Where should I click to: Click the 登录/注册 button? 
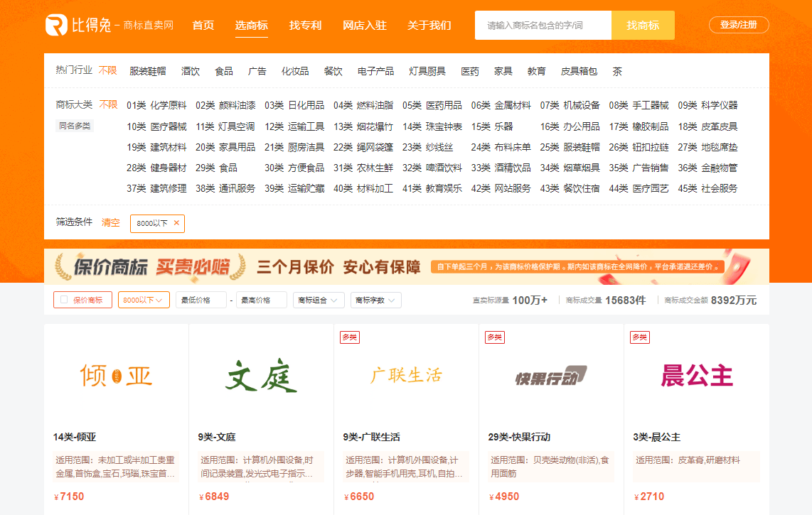pos(739,25)
